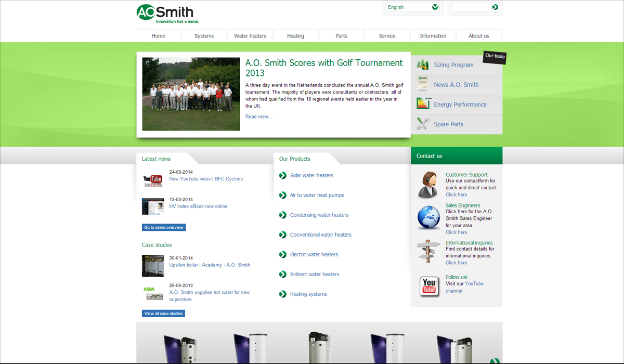The image size is (624, 364).
Task: Click arrow icon beside Air to water heat pumps
Action: [x=283, y=195]
